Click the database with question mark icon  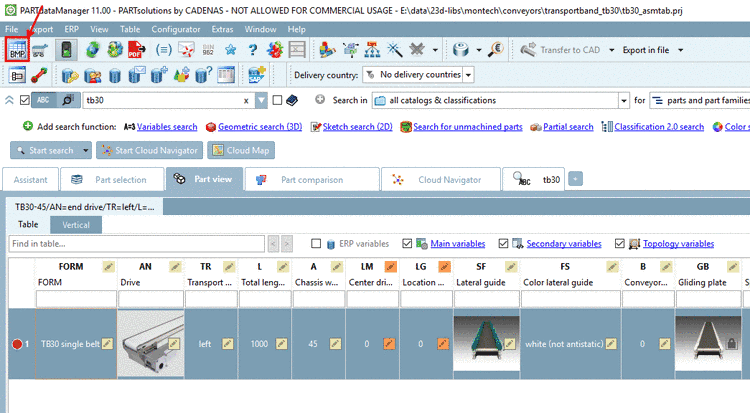pos(203,75)
